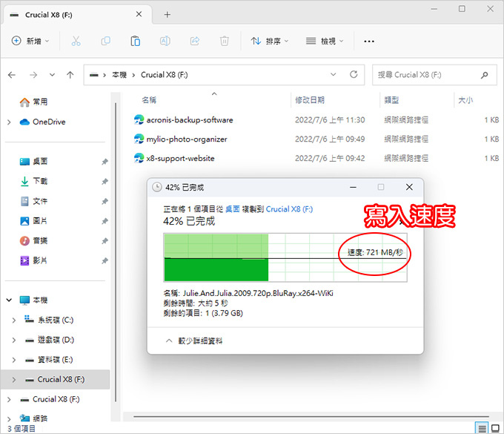Click the pin icon next to 影片
The width and height of the screenshot is (504, 434).
click(105, 260)
